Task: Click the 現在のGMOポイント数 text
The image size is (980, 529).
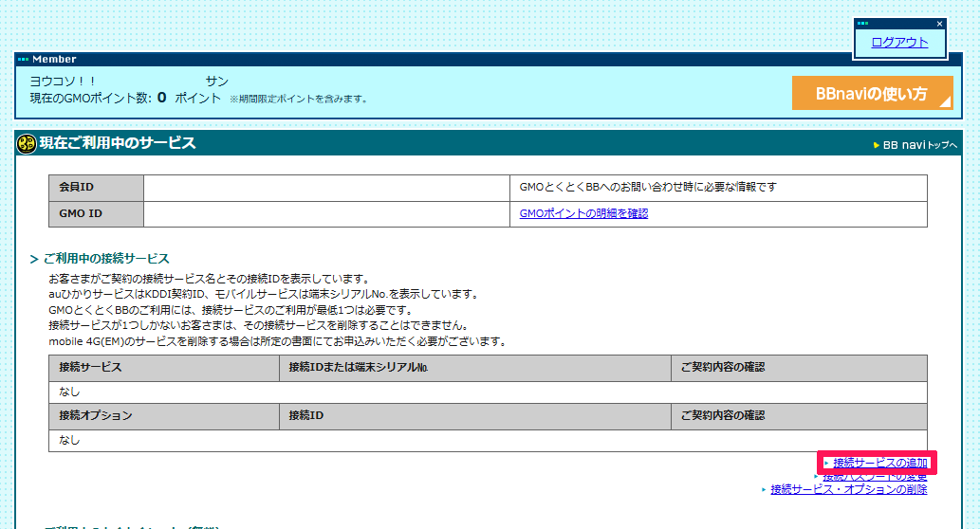Action: pyautogui.click(x=91, y=98)
